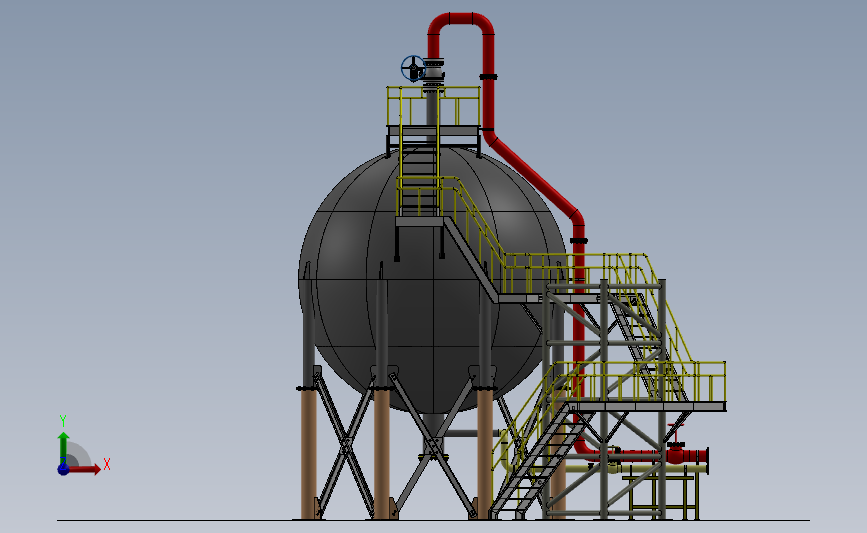The height and width of the screenshot is (533, 867).
Task: Select the top platform yellow guardrail
Action: pos(433,106)
